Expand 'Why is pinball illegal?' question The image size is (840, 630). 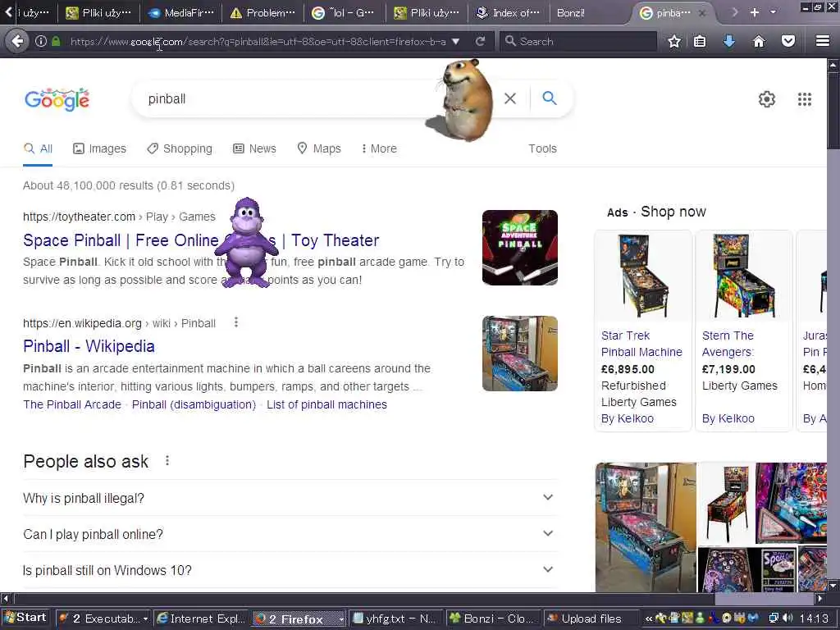pos(290,498)
